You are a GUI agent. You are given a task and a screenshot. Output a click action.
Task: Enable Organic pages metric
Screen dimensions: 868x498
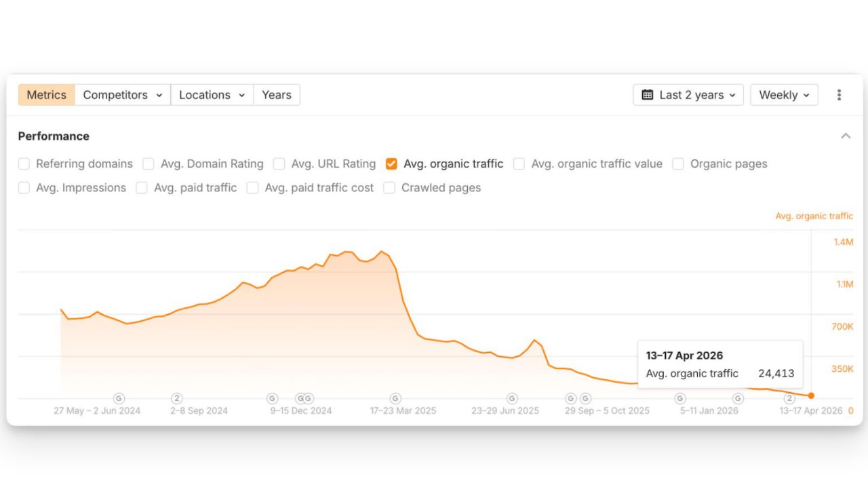[678, 164]
